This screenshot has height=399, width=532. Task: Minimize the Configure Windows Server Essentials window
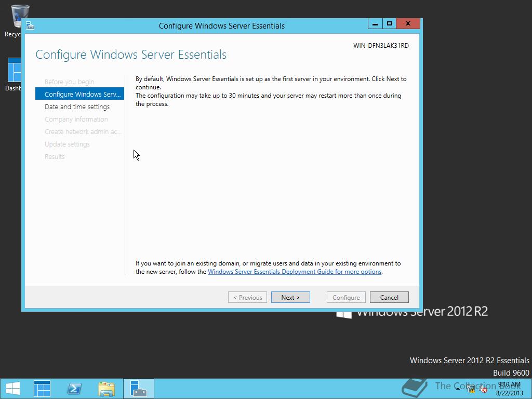click(x=375, y=24)
